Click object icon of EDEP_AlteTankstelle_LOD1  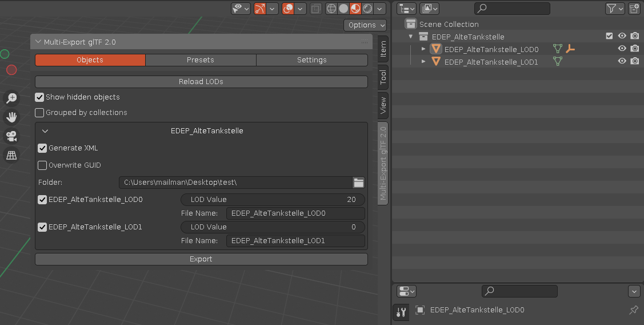(436, 62)
